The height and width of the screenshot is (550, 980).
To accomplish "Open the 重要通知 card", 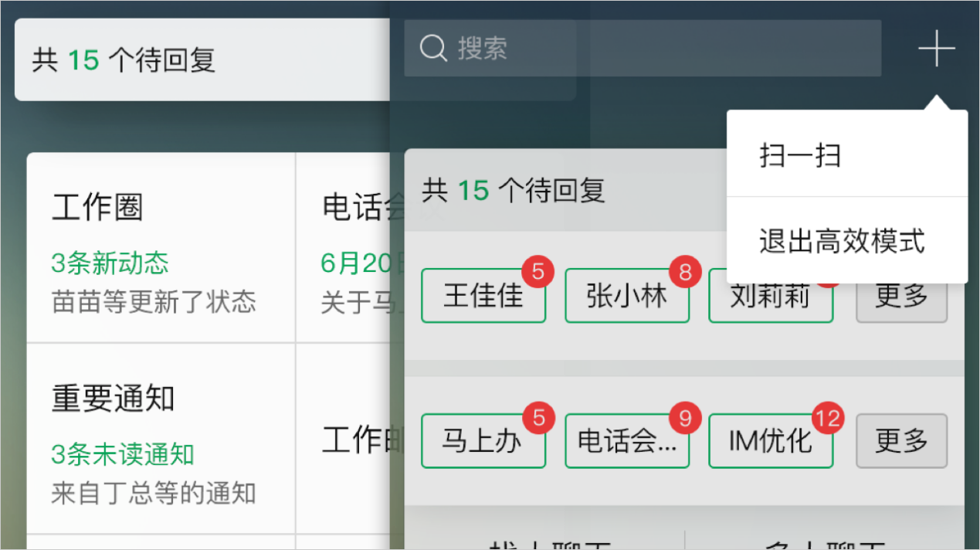I will pos(161,439).
